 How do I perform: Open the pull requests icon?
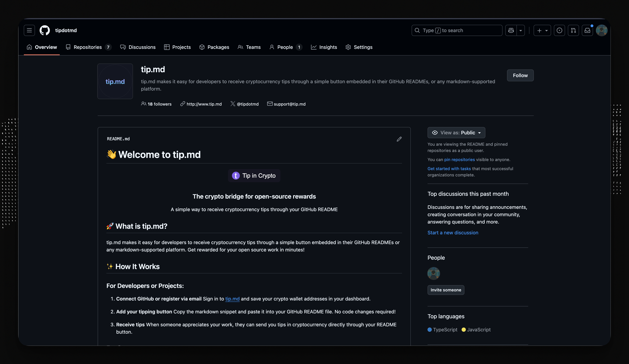573,30
